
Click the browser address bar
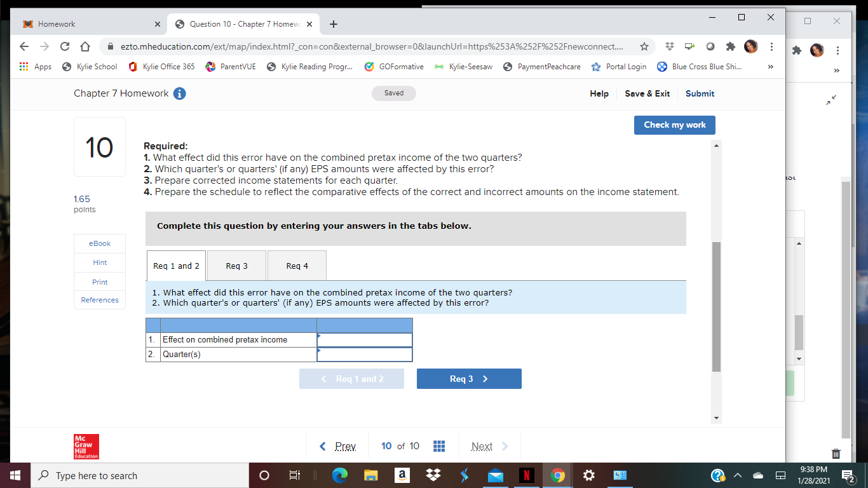(x=372, y=46)
